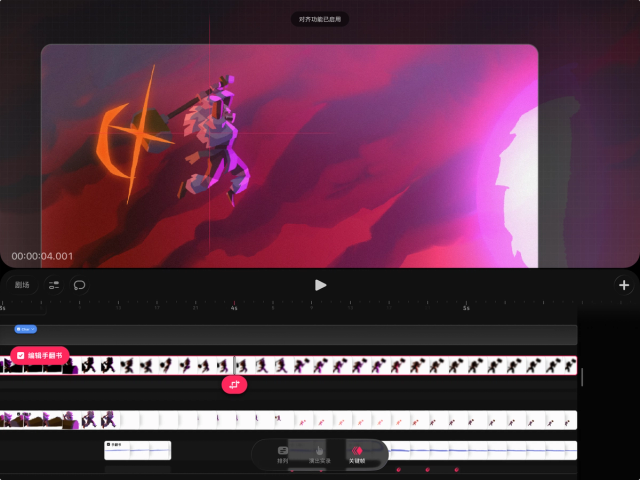Click the pink playhead action button under the timeline
The image size is (640, 480).
point(234,385)
